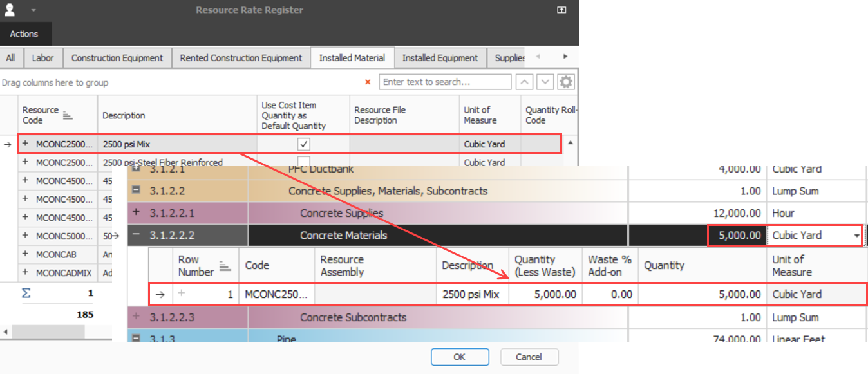The image size is (868, 374).
Task: Switch to the Labor tab
Action: [x=42, y=58]
